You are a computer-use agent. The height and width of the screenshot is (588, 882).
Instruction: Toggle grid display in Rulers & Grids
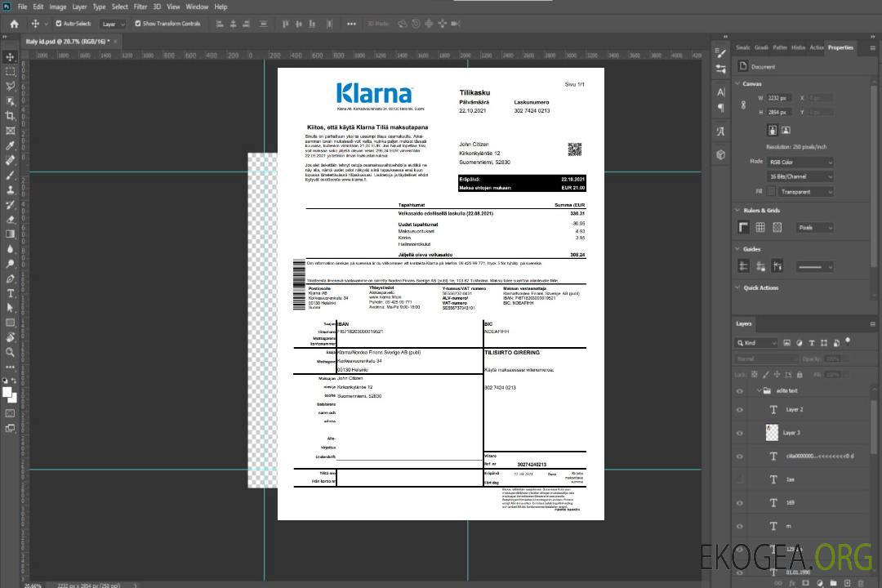760,227
